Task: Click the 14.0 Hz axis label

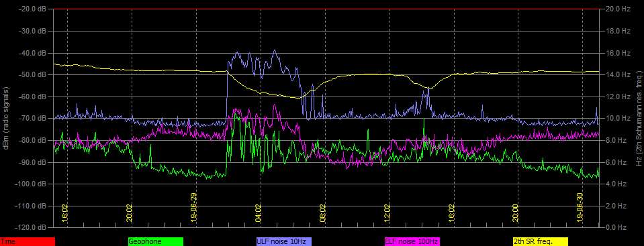Action: (x=618, y=74)
